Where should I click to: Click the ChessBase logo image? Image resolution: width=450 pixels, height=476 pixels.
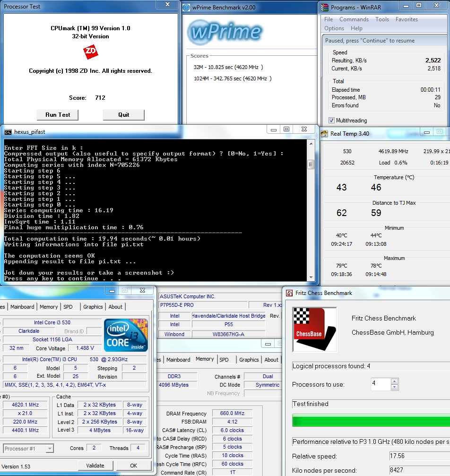[315, 329]
